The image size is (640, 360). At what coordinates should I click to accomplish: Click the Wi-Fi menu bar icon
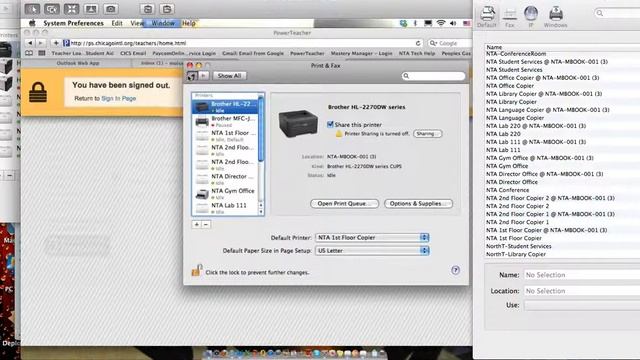(x=440, y=23)
